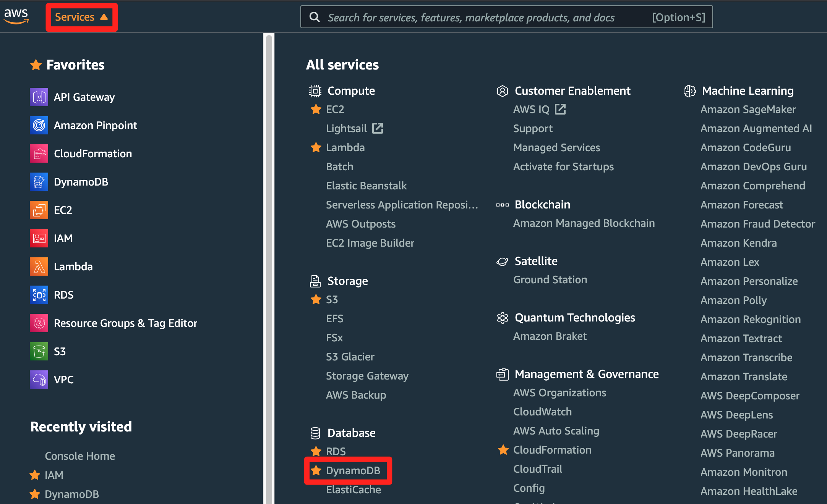Open AWS Backup service
The image size is (827, 504).
pos(356,395)
